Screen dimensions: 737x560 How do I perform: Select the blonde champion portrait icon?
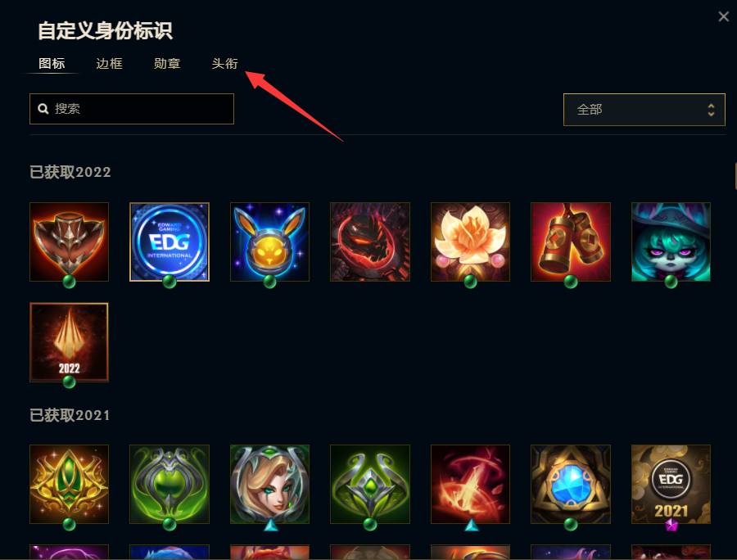pyautogui.click(x=269, y=485)
